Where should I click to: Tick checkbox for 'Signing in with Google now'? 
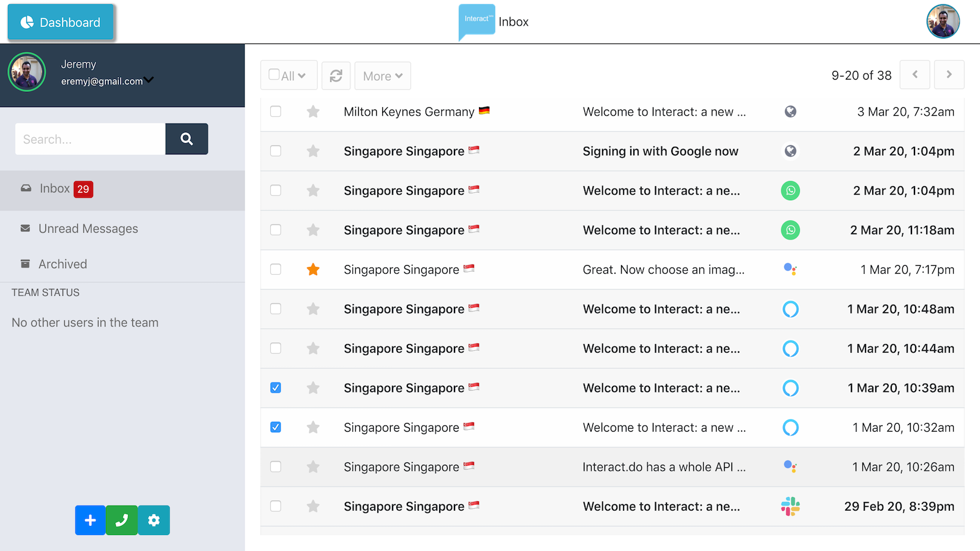point(276,151)
